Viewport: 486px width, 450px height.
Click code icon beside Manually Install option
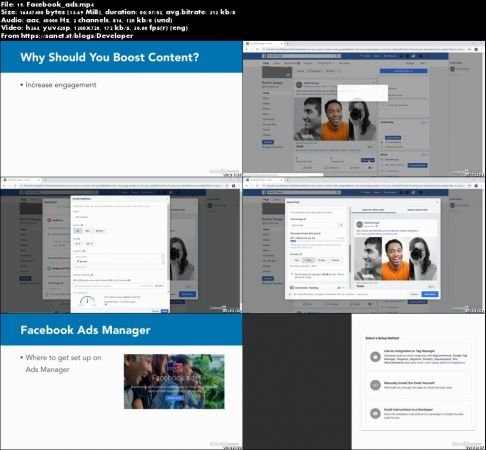click(x=375, y=385)
